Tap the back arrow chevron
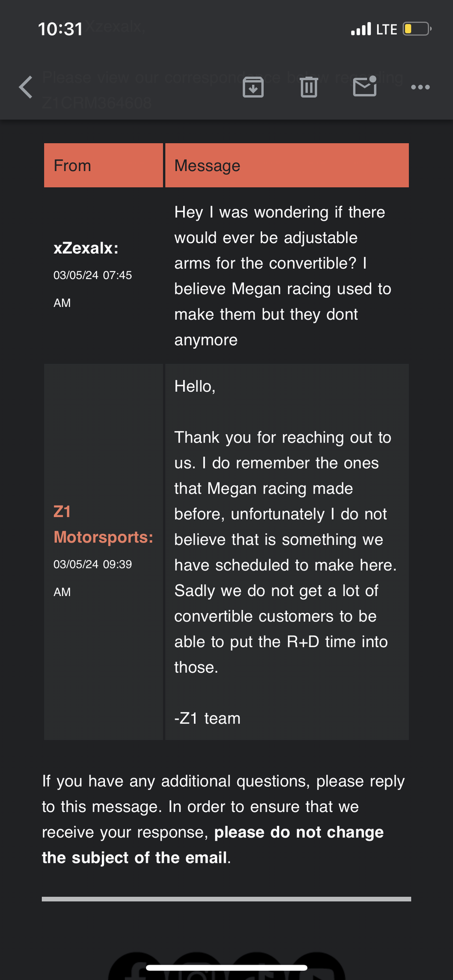 click(x=26, y=87)
